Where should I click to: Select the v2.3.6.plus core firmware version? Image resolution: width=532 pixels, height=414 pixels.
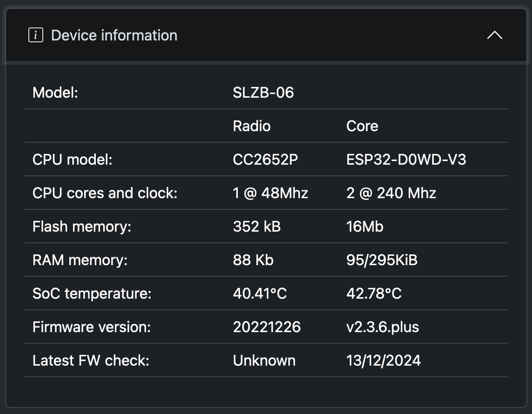point(382,327)
